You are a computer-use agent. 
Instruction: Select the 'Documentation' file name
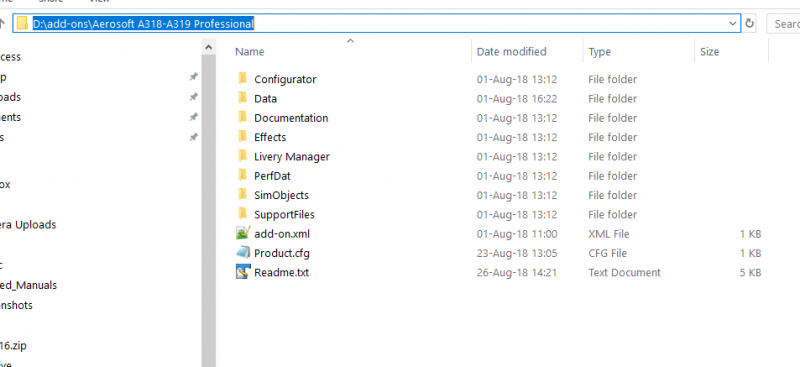click(291, 118)
